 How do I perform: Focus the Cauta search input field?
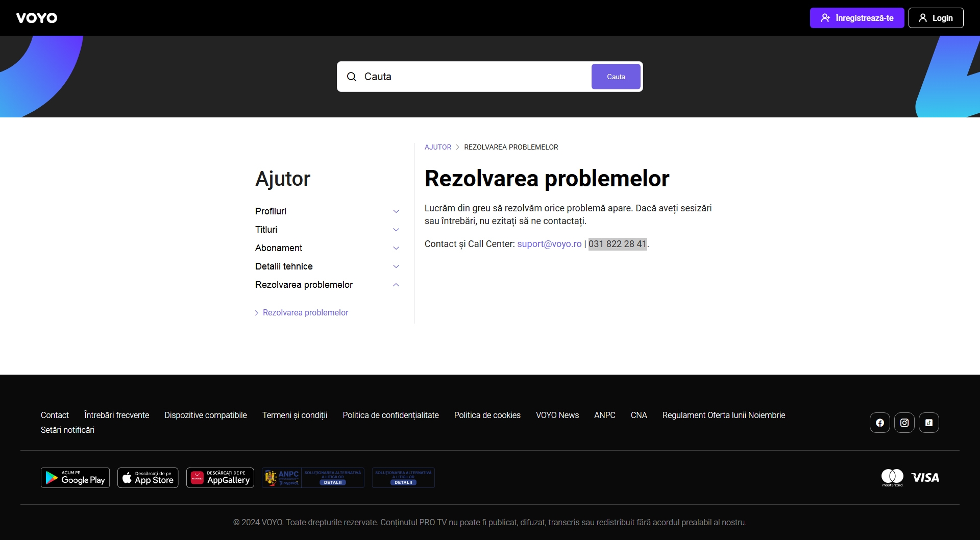click(x=475, y=77)
